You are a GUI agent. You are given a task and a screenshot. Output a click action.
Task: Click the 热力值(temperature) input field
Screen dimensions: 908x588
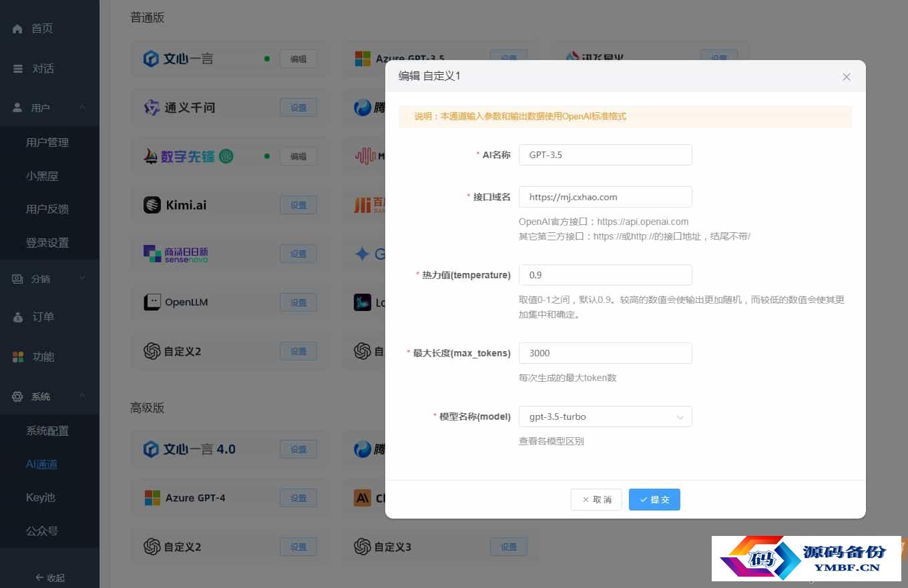click(606, 275)
